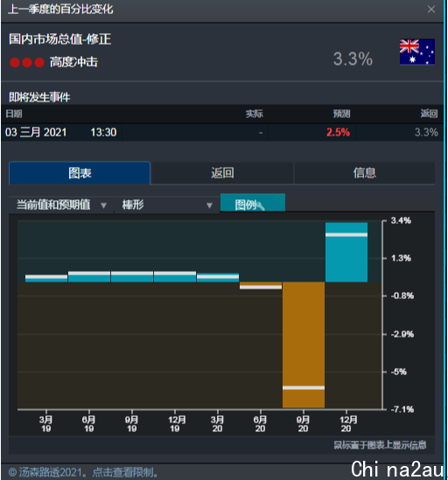Open the 当前值和预期值 dropdown
Viewport: 448px width, 480px height.
pos(61,205)
